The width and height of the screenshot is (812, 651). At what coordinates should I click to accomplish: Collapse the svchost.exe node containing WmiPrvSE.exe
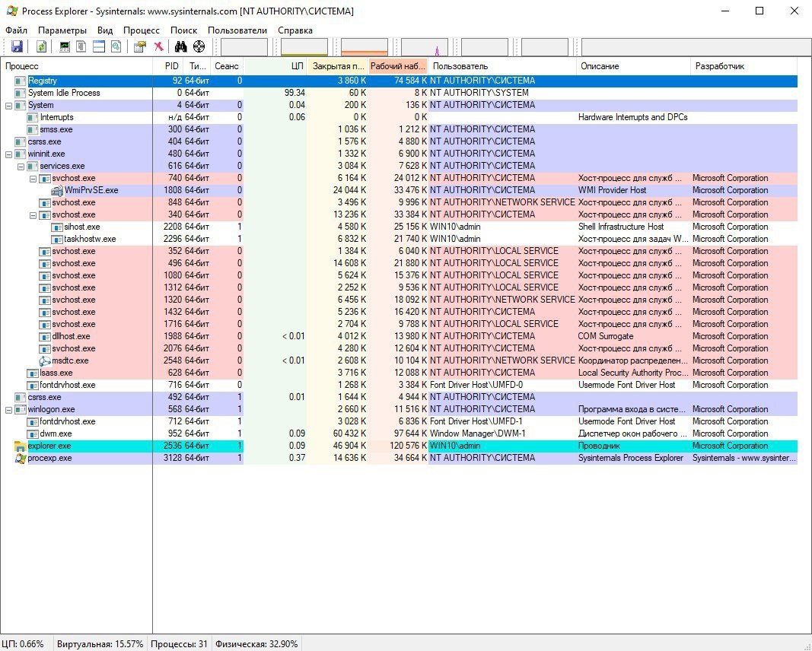coord(33,178)
